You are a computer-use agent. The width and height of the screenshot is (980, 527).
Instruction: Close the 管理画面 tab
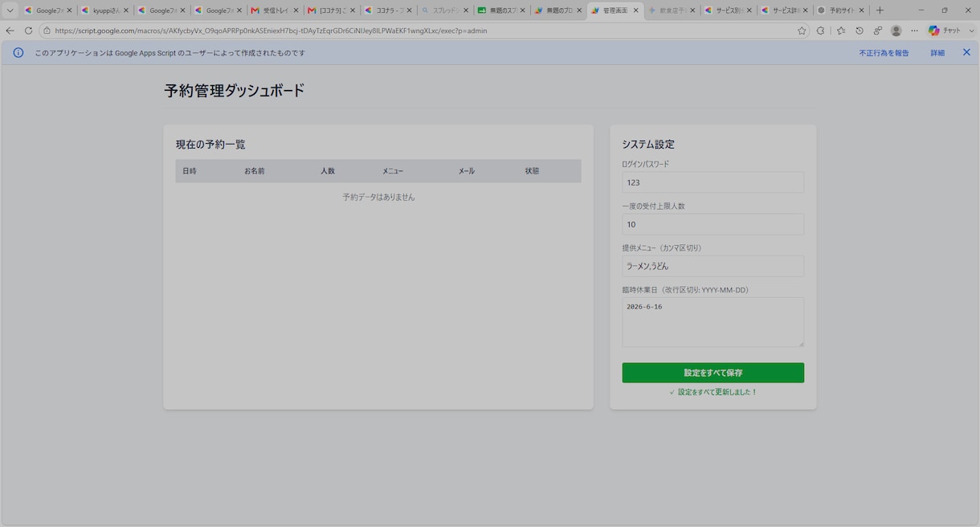pos(636,10)
